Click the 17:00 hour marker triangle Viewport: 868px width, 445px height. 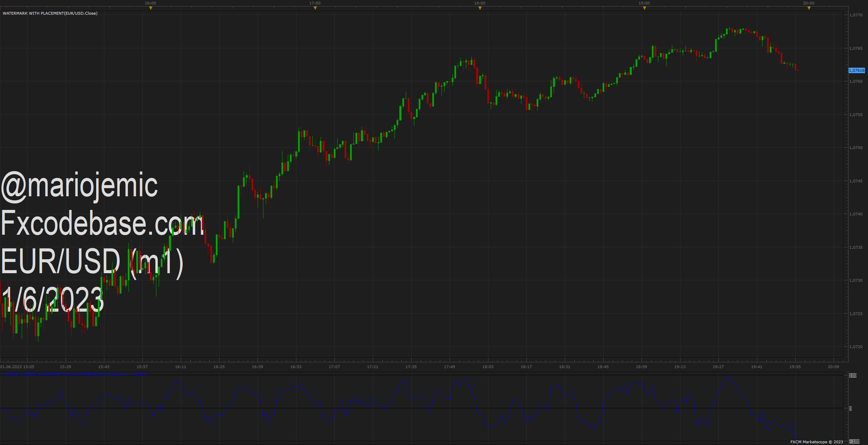click(315, 9)
